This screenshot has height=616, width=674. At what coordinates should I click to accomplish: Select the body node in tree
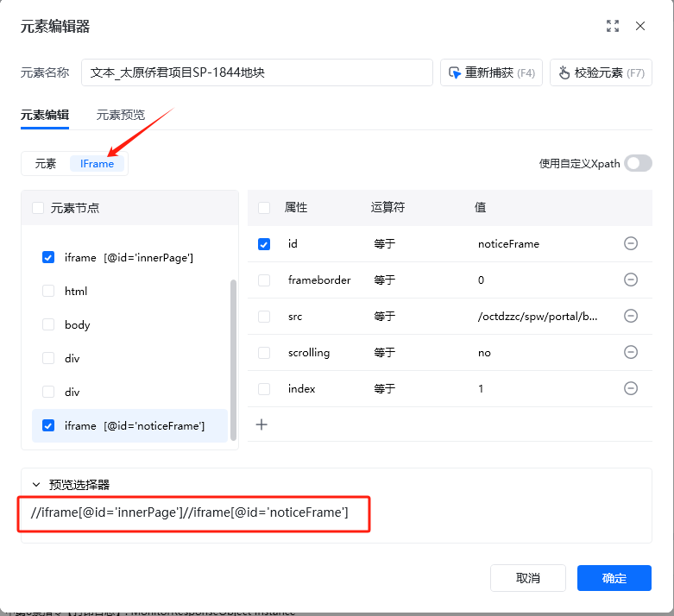(78, 324)
